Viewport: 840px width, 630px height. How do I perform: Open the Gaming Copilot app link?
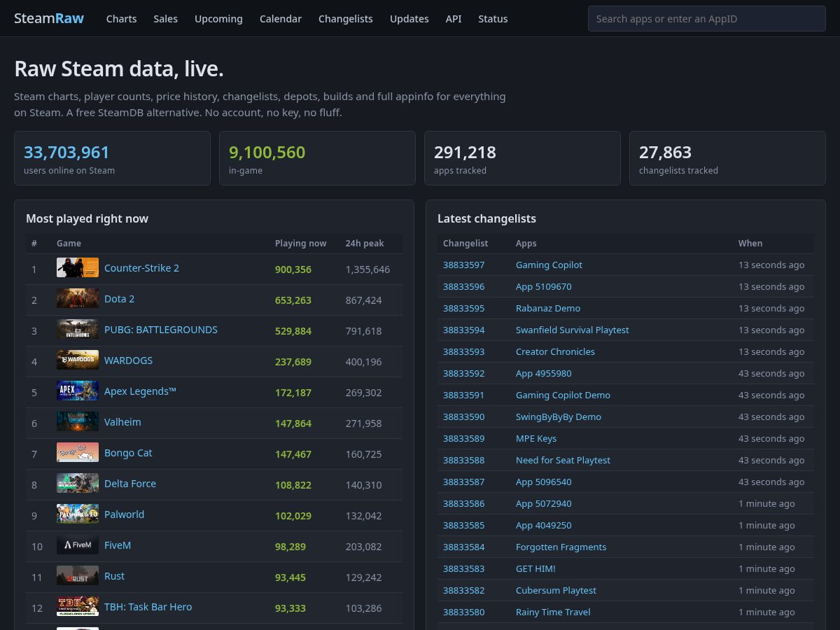549,265
